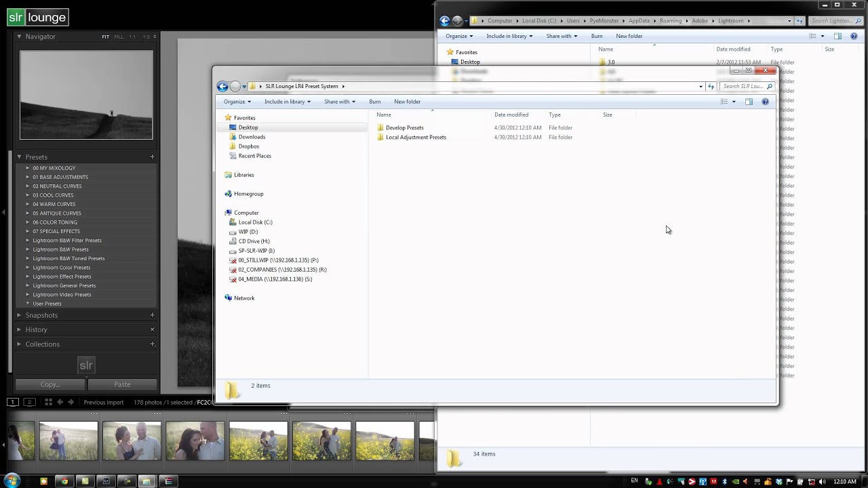Expand the Snapshots panel

pos(19,315)
